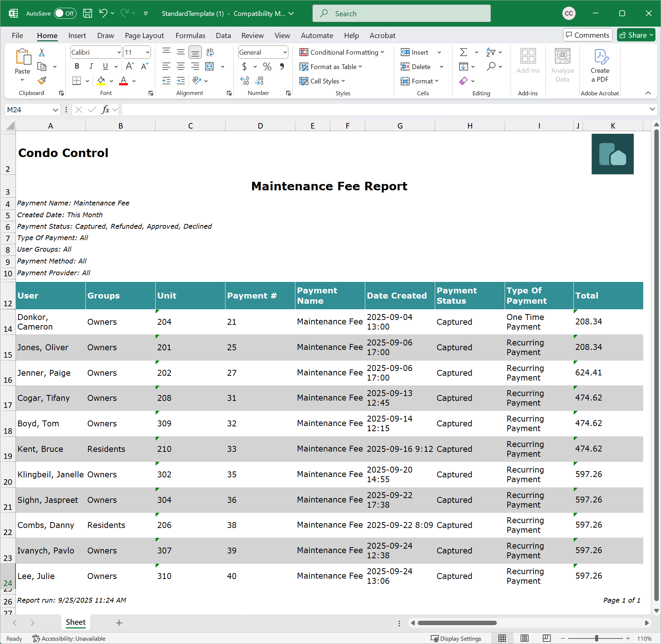This screenshot has height=644, width=661.
Task: Toggle Italic formatting
Action: pyautogui.click(x=91, y=66)
